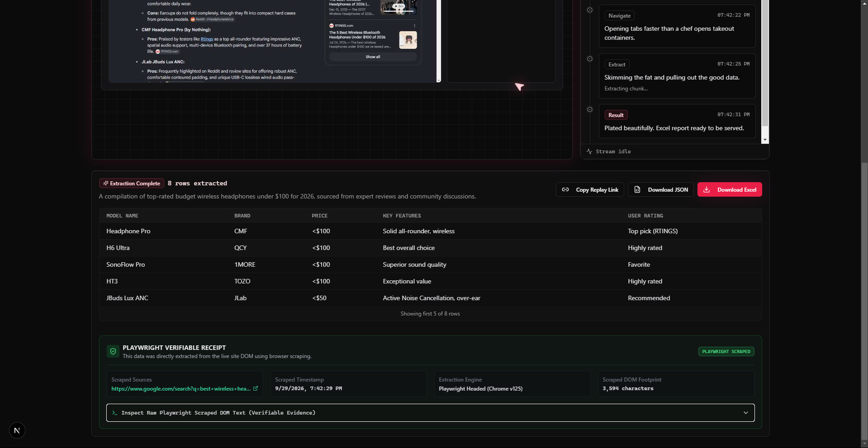Click the <$50 price cell
Viewport: 868px width, 448px height.
point(319,298)
